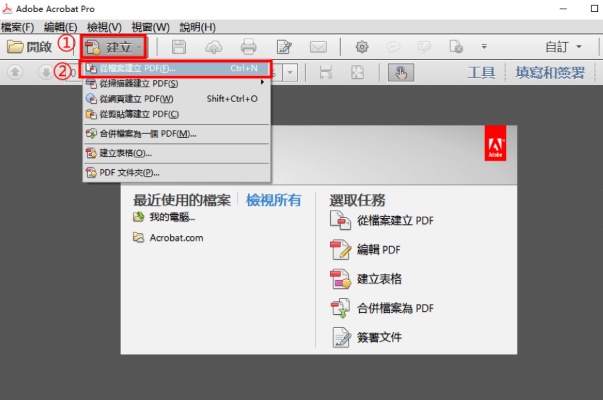Click the Sign Document pen icon

[341, 337]
